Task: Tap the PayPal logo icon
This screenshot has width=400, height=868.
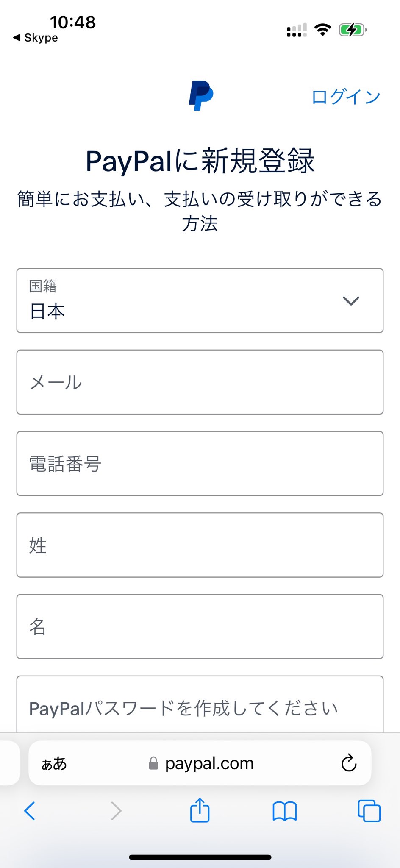Action: 201,96
